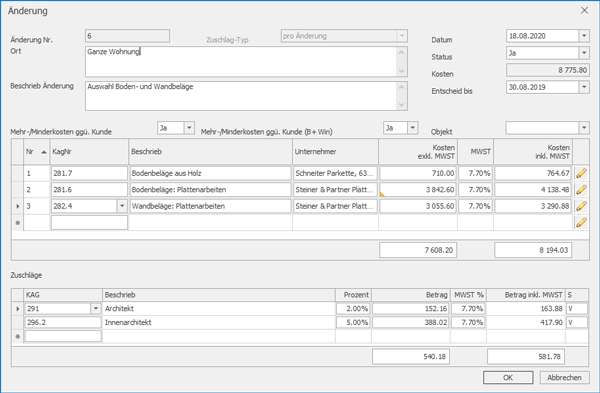This screenshot has height=393, width=600.
Task: Click the pencil edit icon for Bodenbeläge aus Holz
Action: pyautogui.click(x=581, y=173)
